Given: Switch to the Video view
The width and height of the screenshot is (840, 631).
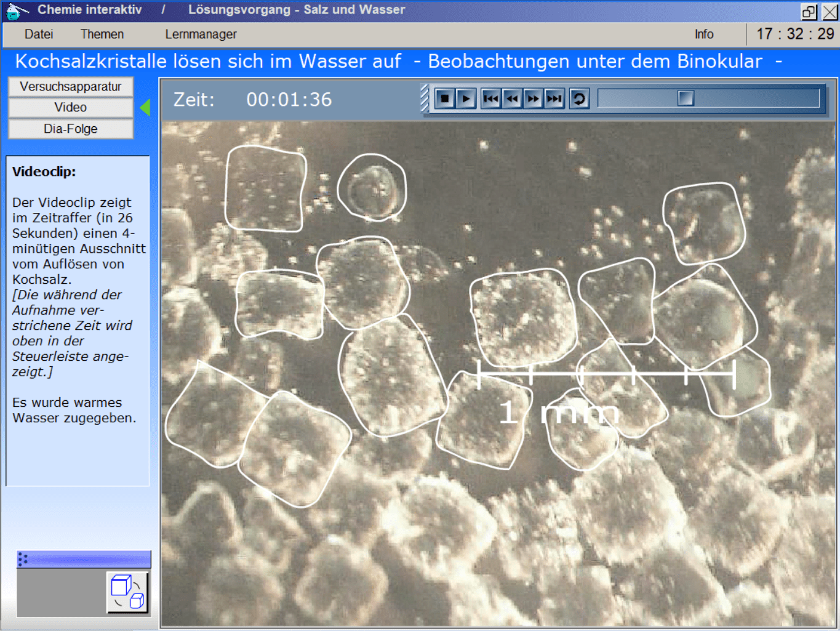Looking at the screenshot, I should 71,108.
